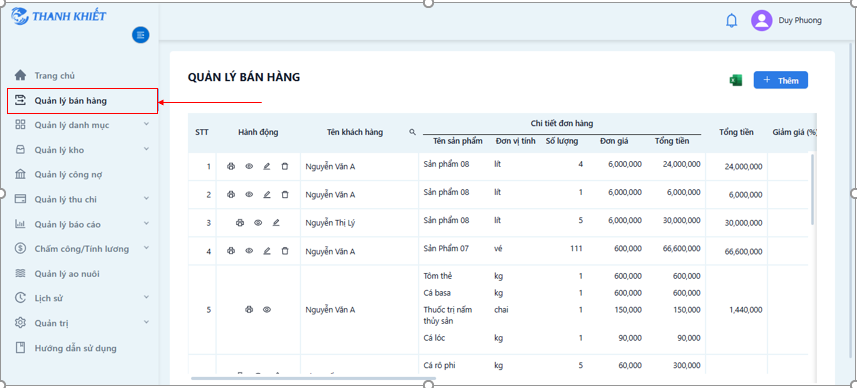Viewport: 857px width, 388px height.
Task: Click the vé unit cell
Action: (x=498, y=248)
